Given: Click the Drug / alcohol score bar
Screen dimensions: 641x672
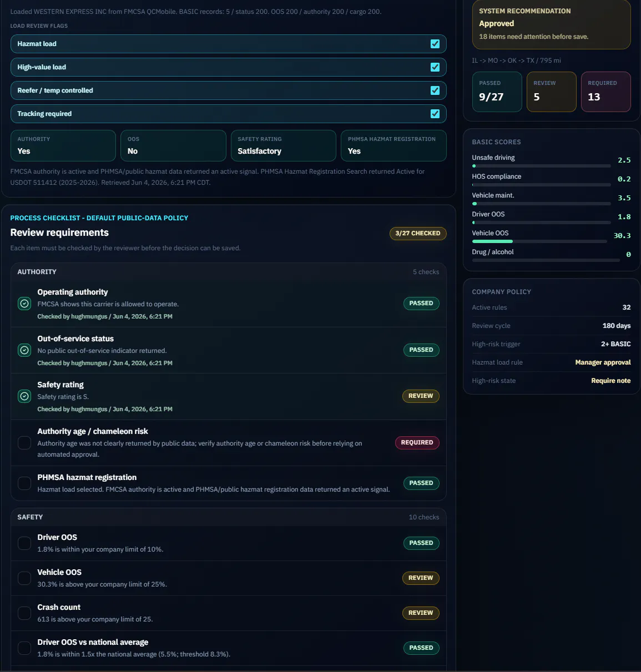Looking at the screenshot, I should click(x=546, y=260).
